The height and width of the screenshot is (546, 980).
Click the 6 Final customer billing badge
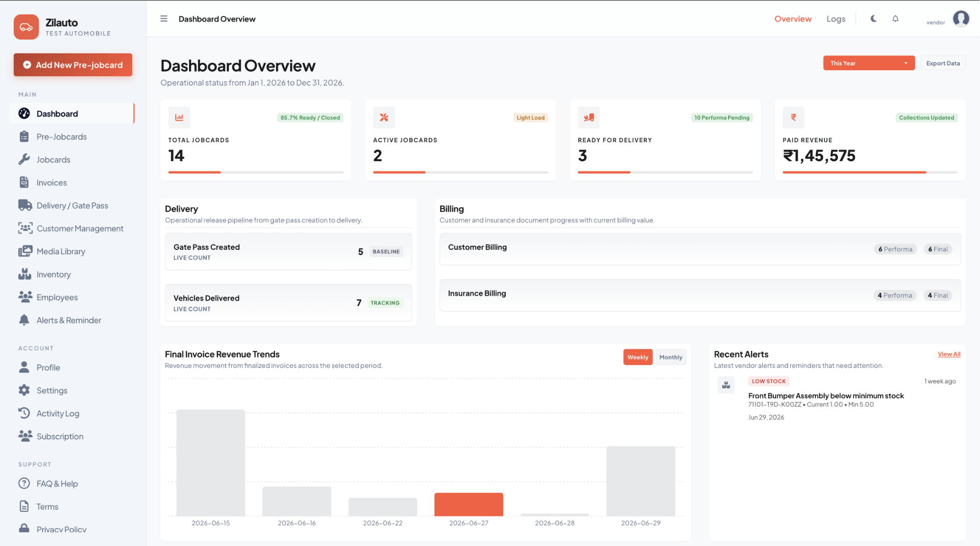(937, 249)
